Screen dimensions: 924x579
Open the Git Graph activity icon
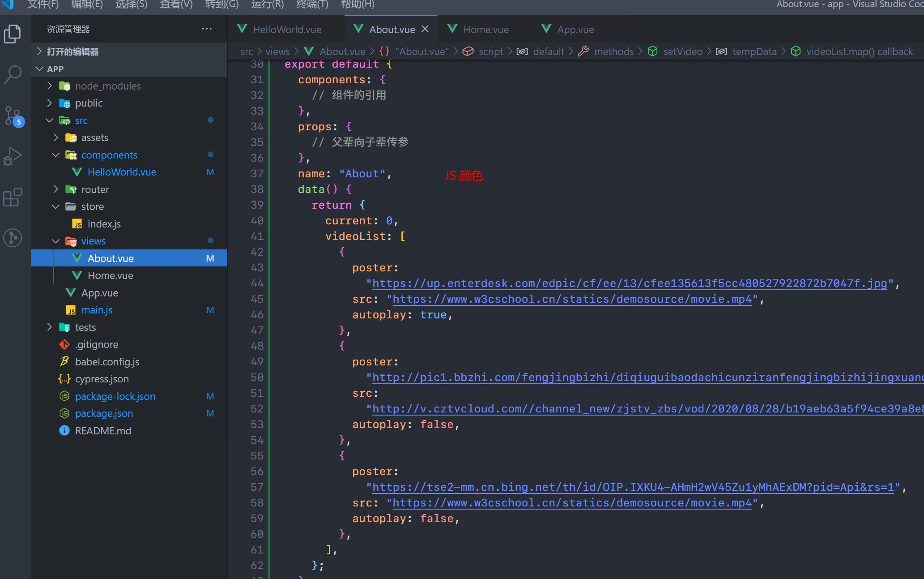tap(13, 237)
